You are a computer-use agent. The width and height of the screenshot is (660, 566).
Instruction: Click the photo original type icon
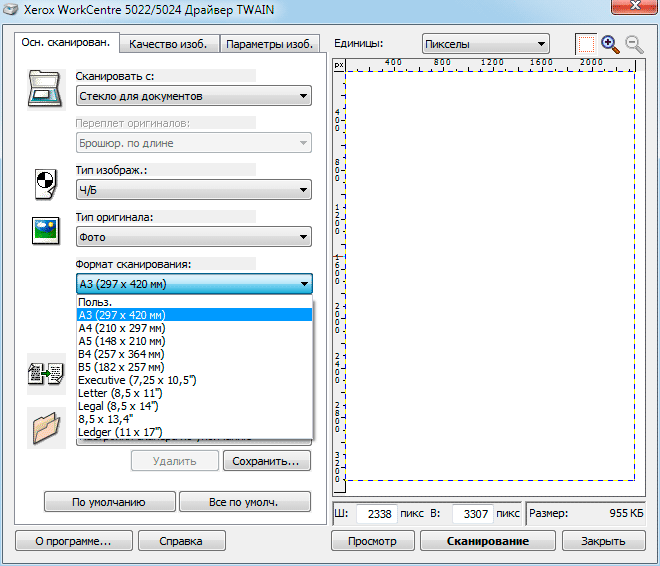[45, 231]
